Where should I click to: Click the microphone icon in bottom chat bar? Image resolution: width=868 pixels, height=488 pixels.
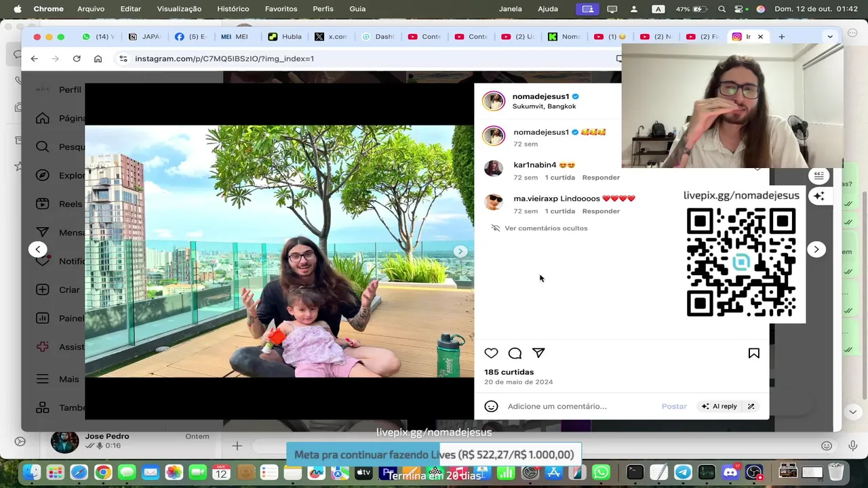(854, 445)
